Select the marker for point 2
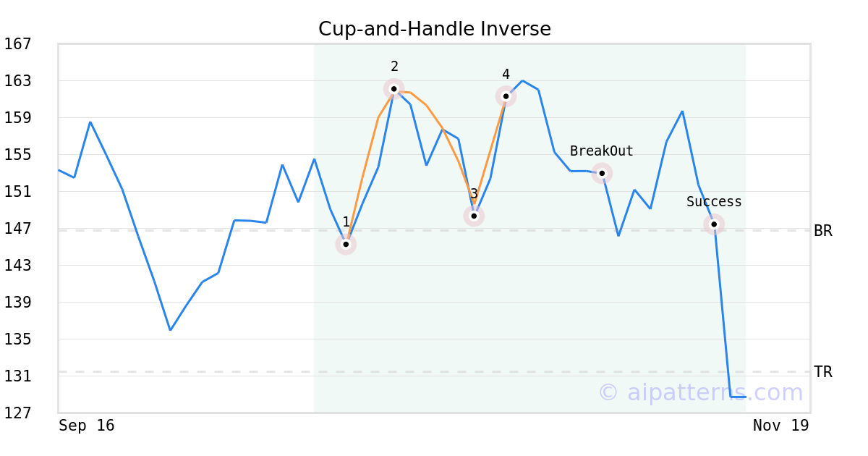This screenshot has height=456, width=868. coord(393,89)
